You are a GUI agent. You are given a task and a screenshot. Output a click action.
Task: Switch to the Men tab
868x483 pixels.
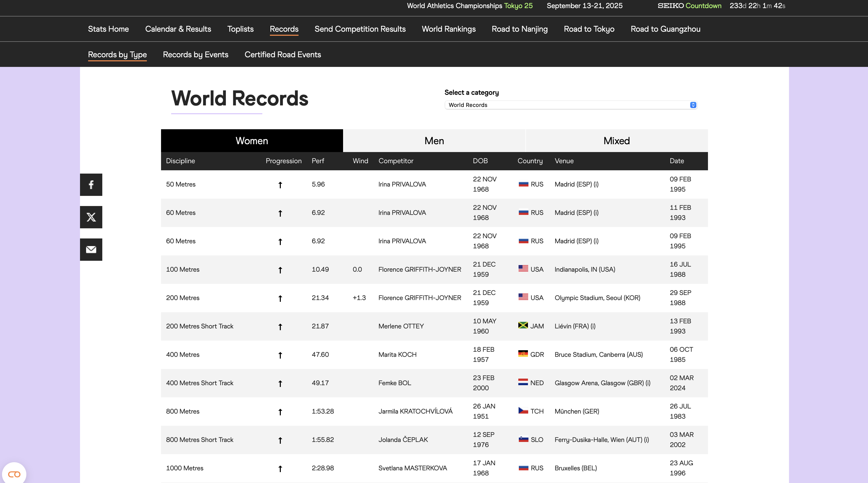434,141
